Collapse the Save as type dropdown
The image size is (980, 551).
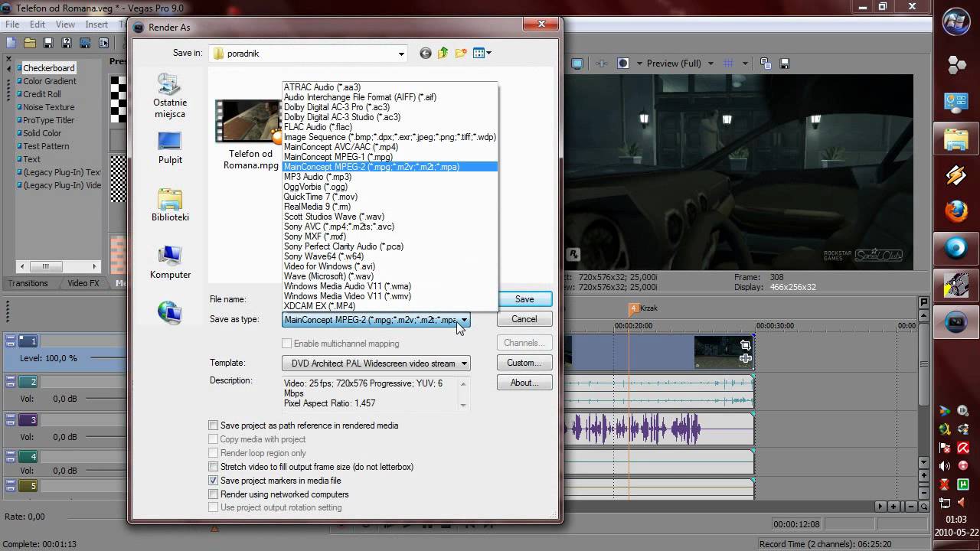tap(464, 320)
